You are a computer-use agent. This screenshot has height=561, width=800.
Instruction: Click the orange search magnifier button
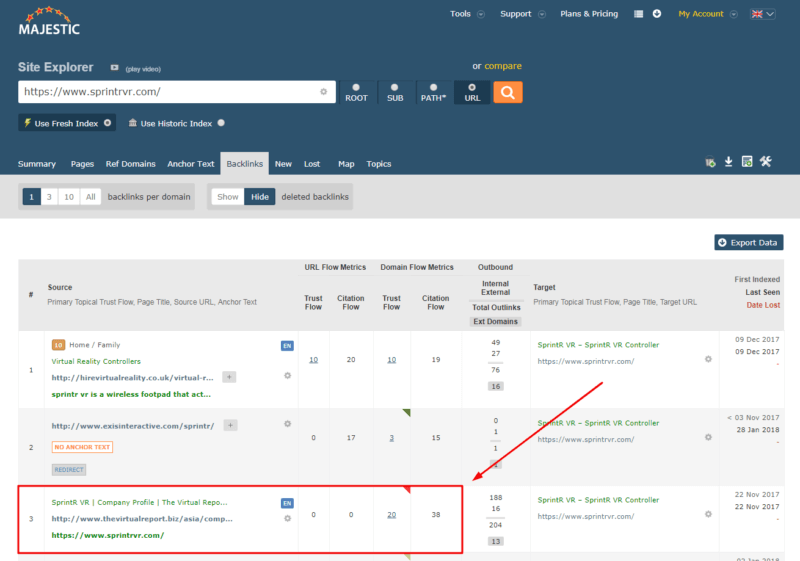pyautogui.click(x=507, y=92)
